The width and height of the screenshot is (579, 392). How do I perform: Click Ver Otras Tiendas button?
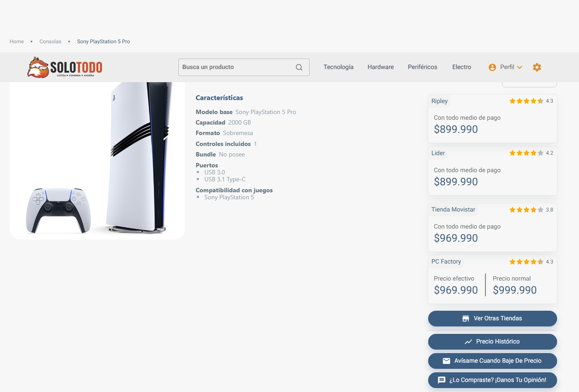click(492, 319)
